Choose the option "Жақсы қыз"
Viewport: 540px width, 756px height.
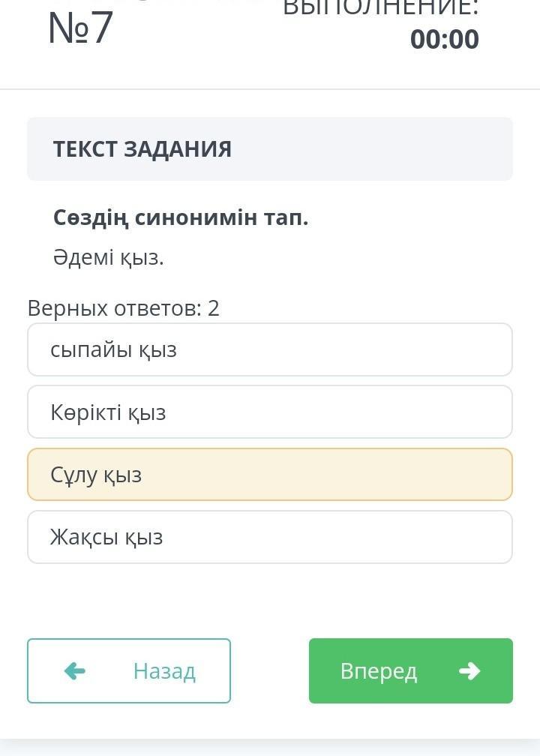(269, 537)
